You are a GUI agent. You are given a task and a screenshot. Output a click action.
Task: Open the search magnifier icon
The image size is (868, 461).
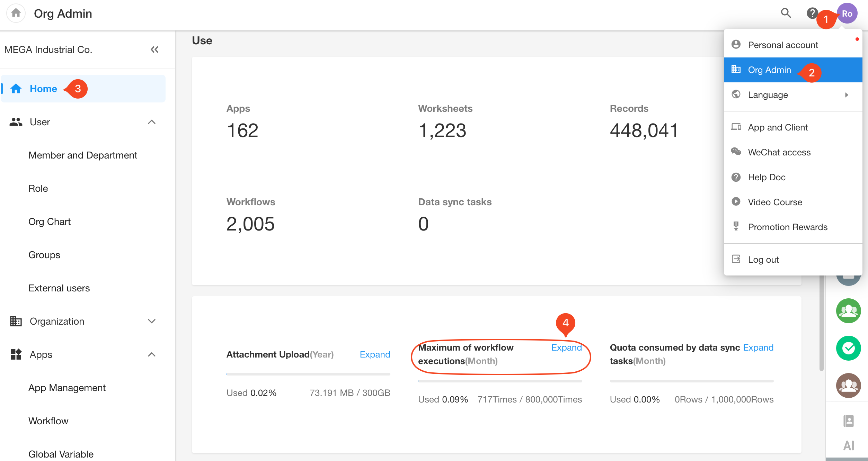pos(786,13)
